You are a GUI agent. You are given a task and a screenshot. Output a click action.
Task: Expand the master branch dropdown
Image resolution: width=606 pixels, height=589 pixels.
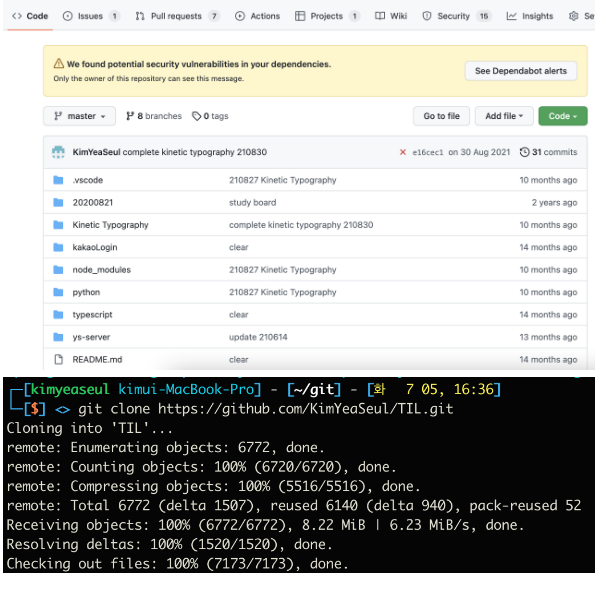80,116
